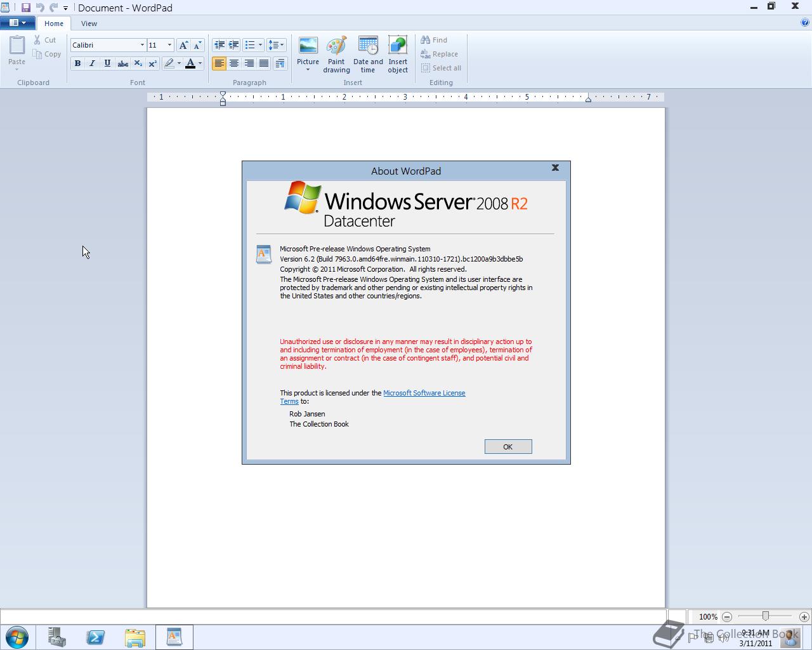Switch to the View ribbon tab

[x=89, y=23]
